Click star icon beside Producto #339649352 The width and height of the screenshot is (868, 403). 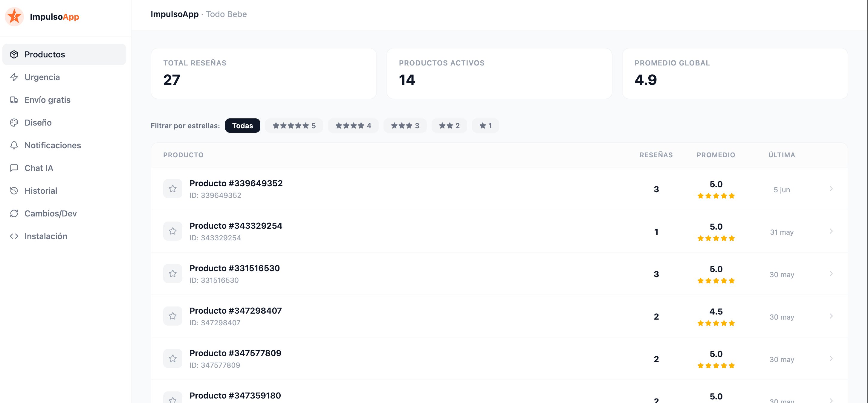pos(172,189)
